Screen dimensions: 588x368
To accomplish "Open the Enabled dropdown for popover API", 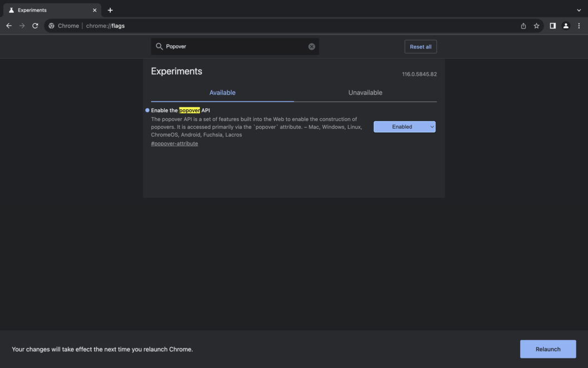I will (x=404, y=127).
